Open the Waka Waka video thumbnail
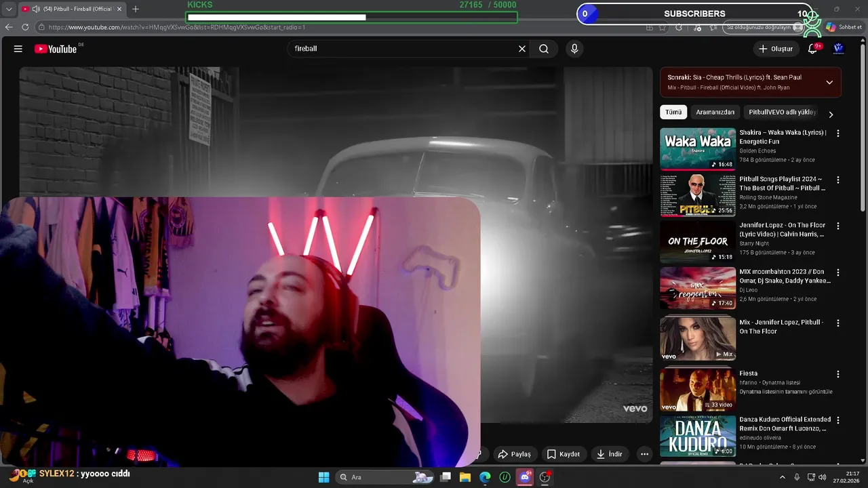This screenshot has width=868, height=488. tap(698, 149)
